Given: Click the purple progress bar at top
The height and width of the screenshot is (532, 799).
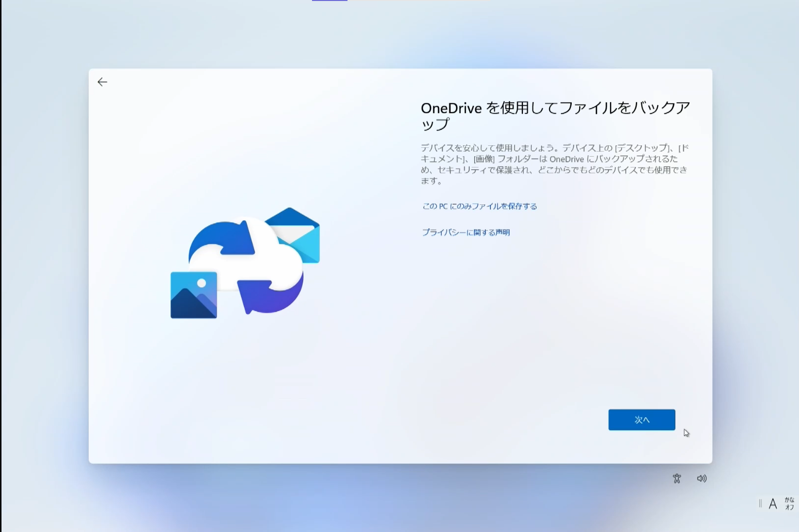Looking at the screenshot, I should click(330, 0).
